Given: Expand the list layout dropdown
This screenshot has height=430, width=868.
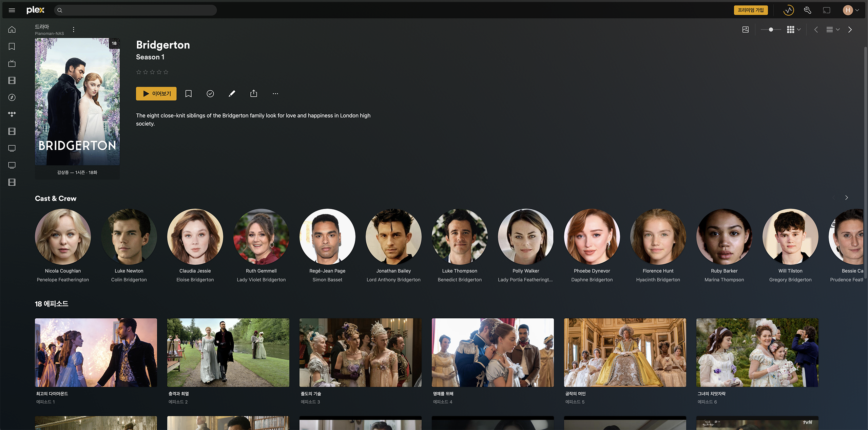Looking at the screenshot, I should pyautogui.click(x=833, y=30).
